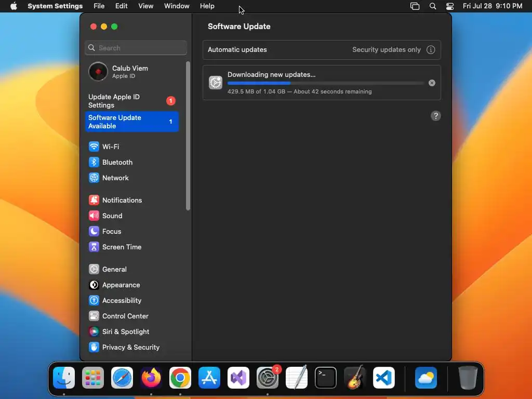Open TextEdit from the Dock
Screen dimensions: 532x399
[x=297, y=378]
